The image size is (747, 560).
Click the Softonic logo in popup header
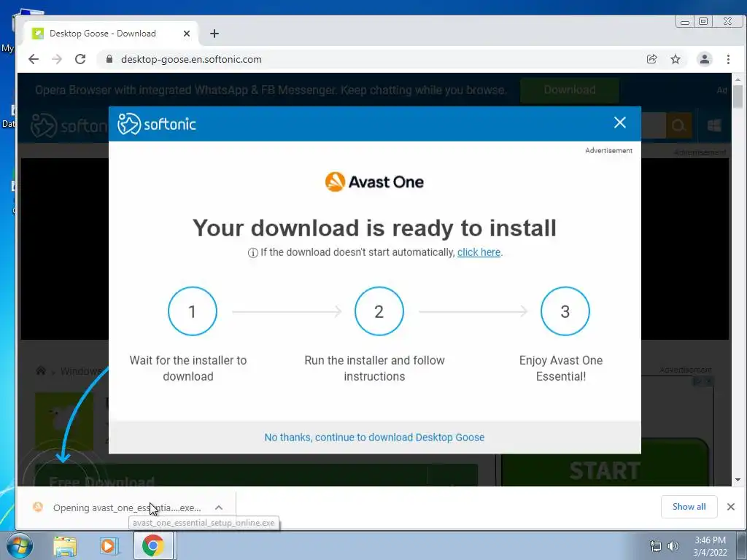click(x=157, y=124)
